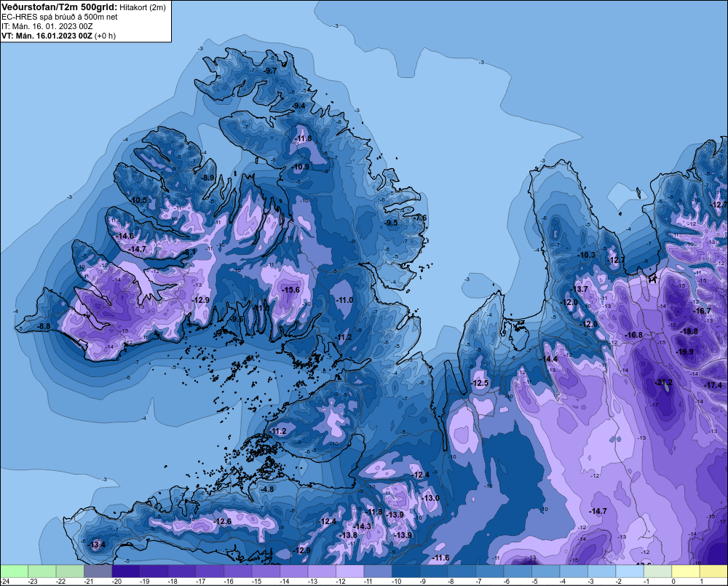Click the legend swatch between -22 and -21
This screenshot has height=586, width=728.
coord(70,571)
